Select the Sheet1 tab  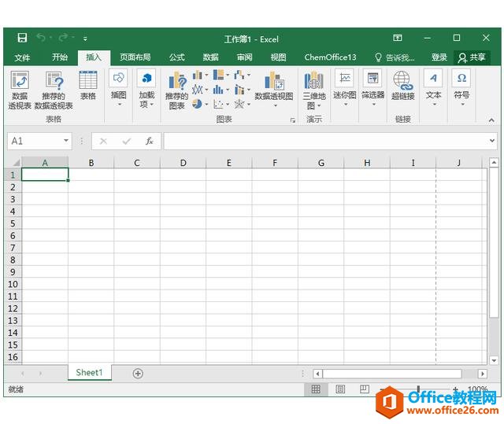coord(89,372)
